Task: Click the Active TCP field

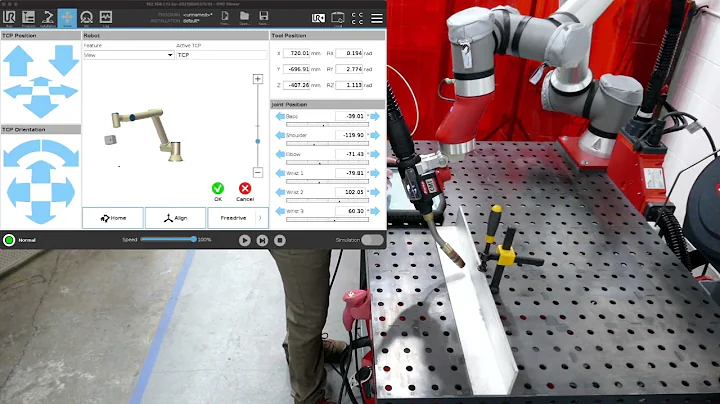Action: (x=221, y=55)
